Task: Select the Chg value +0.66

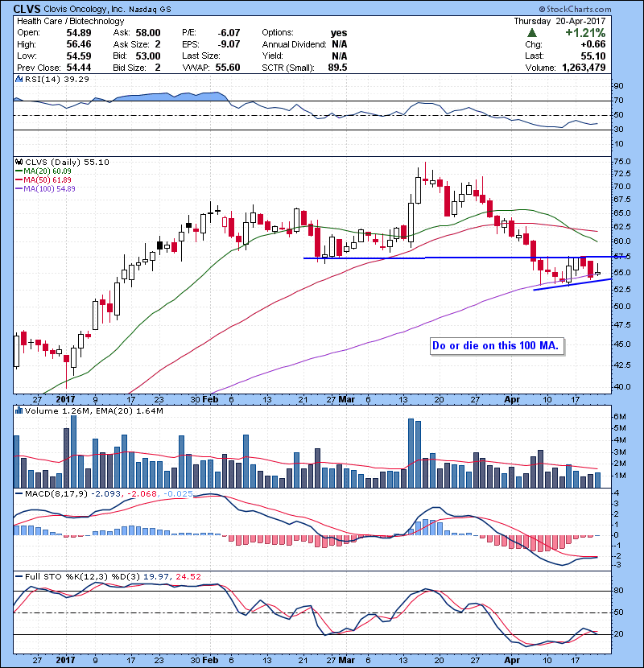Action: click(592, 44)
